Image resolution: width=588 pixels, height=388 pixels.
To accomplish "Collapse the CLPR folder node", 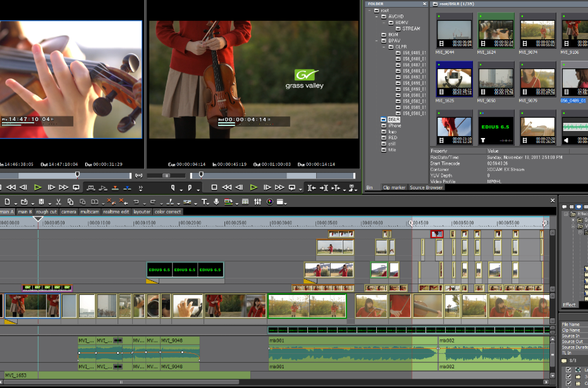I will coord(384,47).
